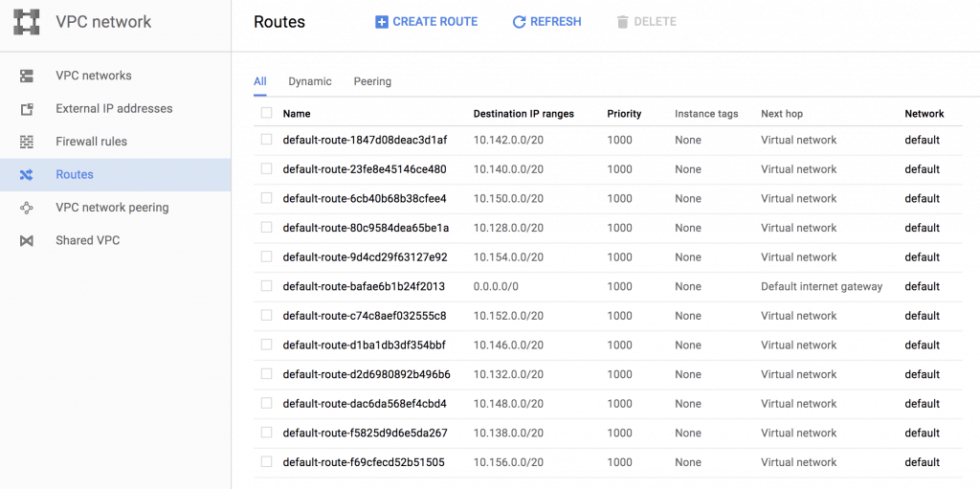Screen dimensions: 980x489
Task: Click the VPC networks sidebar icon
Action: (x=26, y=76)
